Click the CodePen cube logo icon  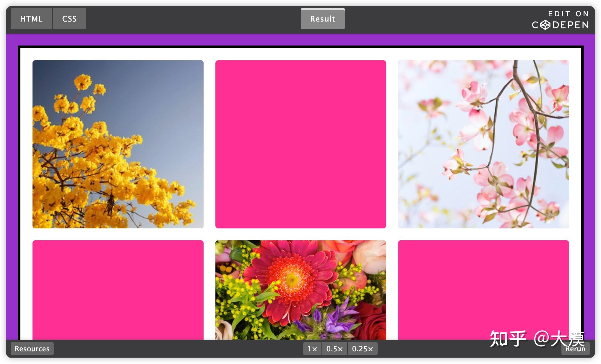click(545, 25)
